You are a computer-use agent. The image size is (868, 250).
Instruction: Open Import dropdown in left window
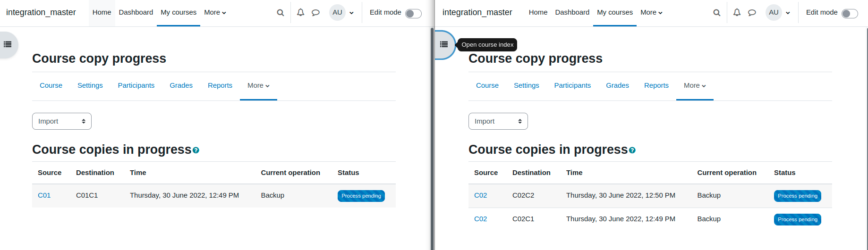[62, 121]
